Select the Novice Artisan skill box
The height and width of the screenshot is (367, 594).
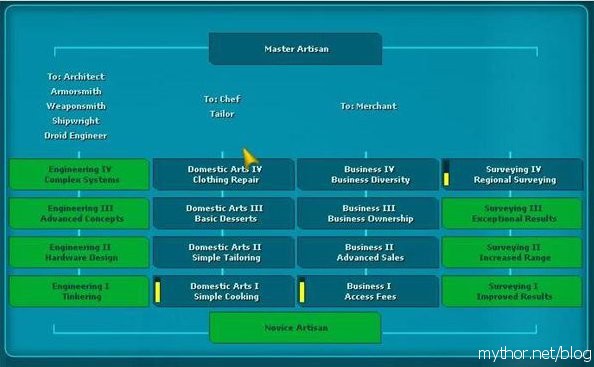pyautogui.click(x=295, y=328)
